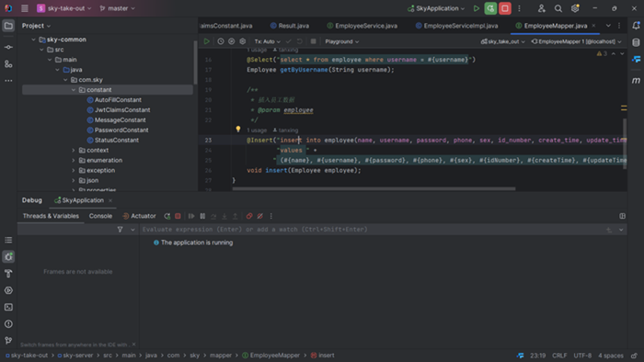
Task: Open the Git tool window
Action: tap(8, 341)
